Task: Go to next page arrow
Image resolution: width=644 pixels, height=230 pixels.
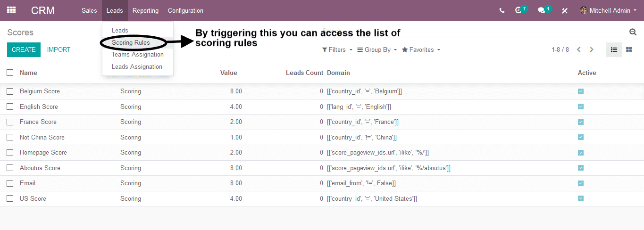Action: (x=592, y=49)
